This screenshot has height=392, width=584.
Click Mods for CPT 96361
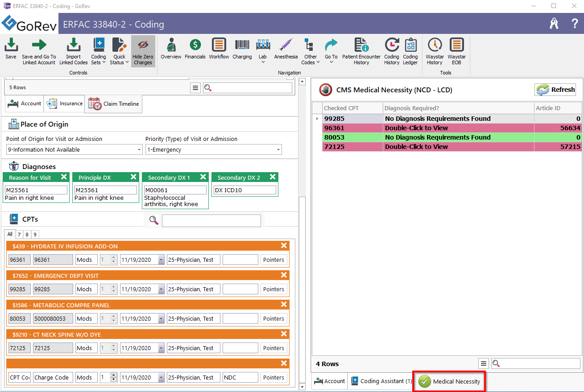click(86, 260)
